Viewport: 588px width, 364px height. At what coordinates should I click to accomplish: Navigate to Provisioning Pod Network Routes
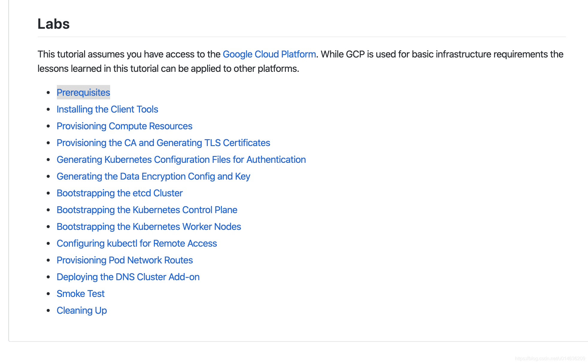pos(125,260)
